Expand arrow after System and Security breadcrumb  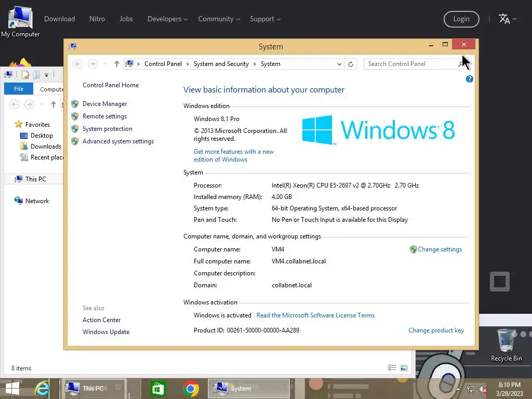click(x=255, y=64)
